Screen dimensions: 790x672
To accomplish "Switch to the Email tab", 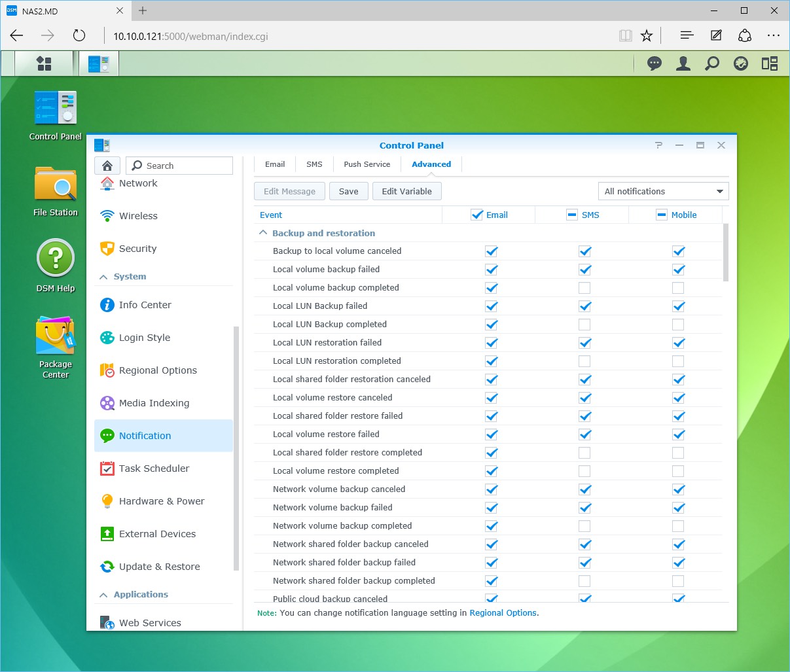I will click(x=275, y=164).
